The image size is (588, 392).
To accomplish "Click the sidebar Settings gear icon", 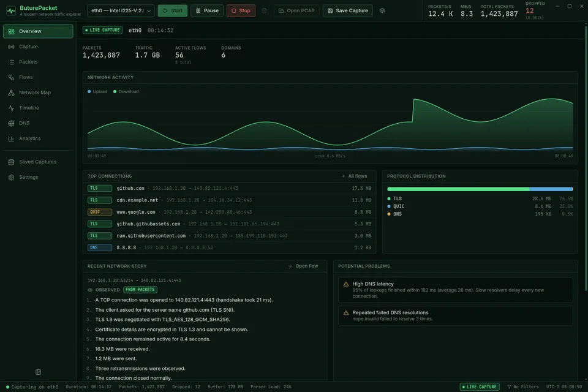I will click(x=11, y=178).
